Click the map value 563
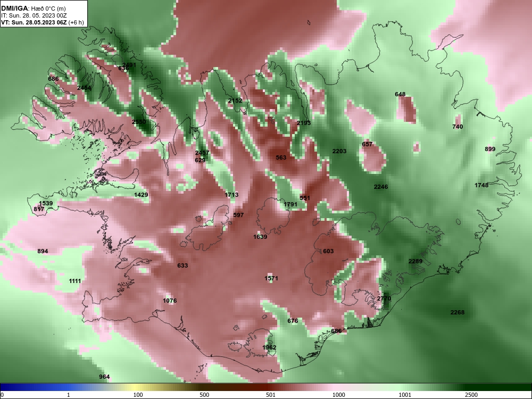The width and height of the screenshot is (532, 399). (x=281, y=157)
